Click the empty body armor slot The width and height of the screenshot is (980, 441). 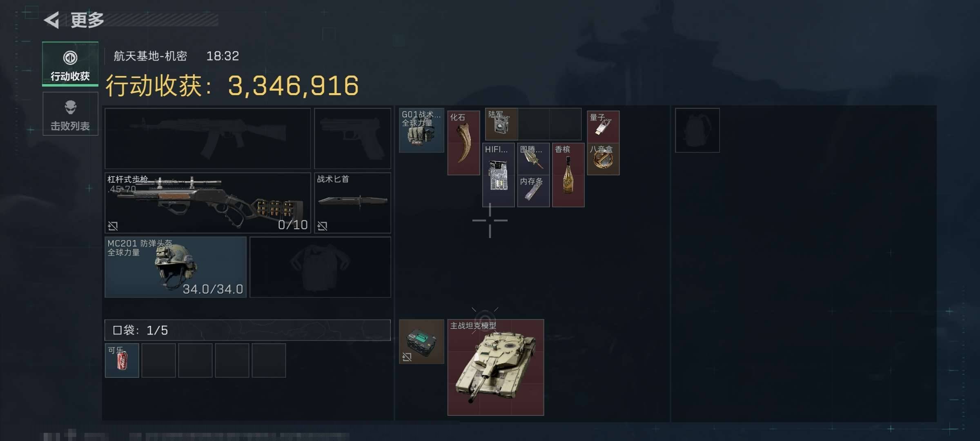pos(320,267)
